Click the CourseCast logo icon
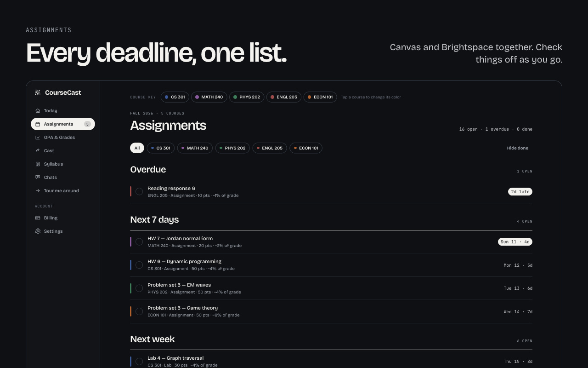 click(x=38, y=92)
